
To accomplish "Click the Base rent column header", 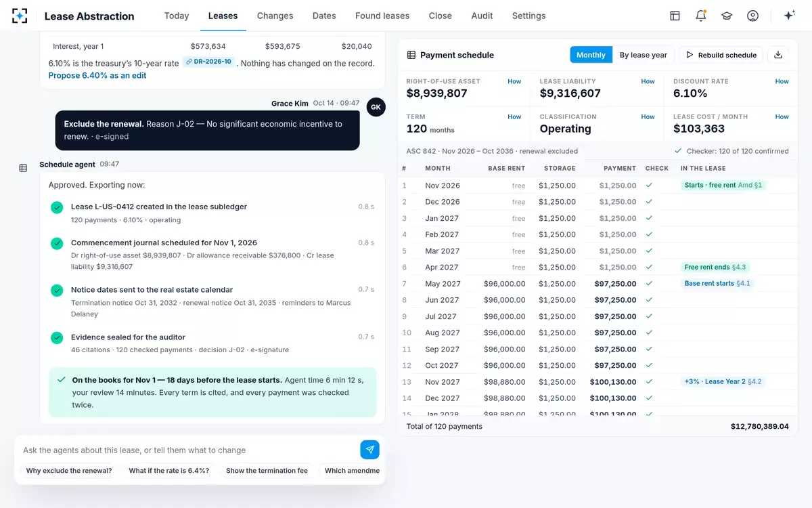I will (506, 168).
